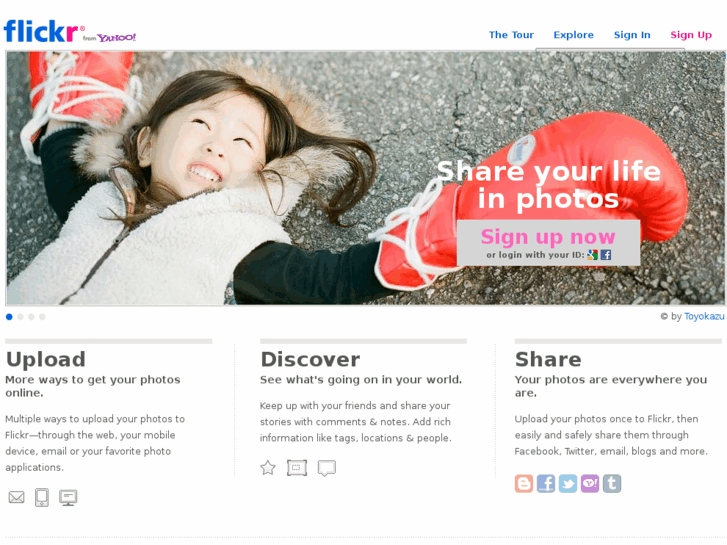Click the Tumblr share icon
The width and height of the screenshot is (727, 545).
point(612,483)
